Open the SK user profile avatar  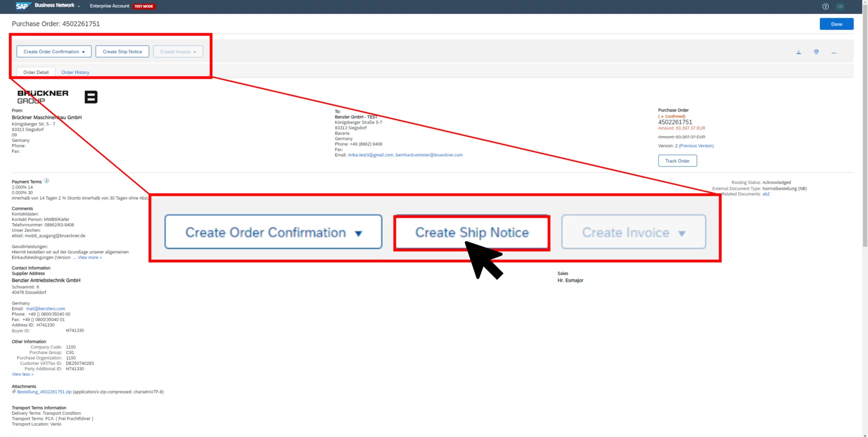tap(840, 6)
